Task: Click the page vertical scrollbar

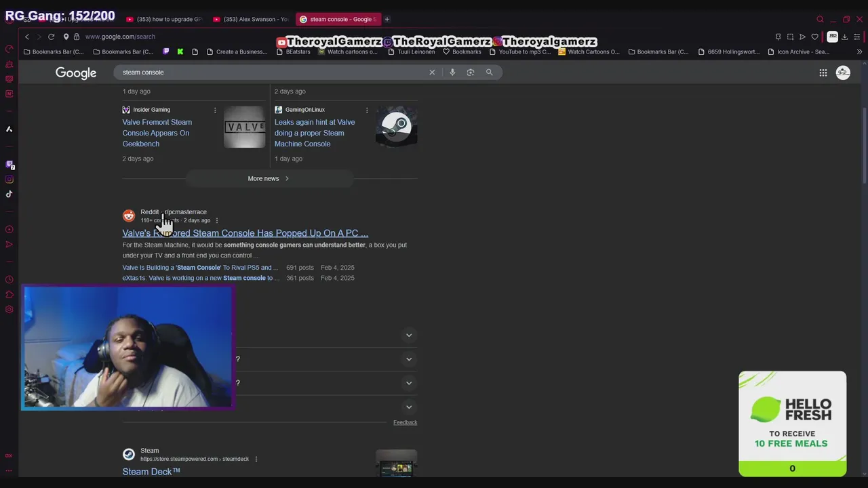Action: pos(864,146)
